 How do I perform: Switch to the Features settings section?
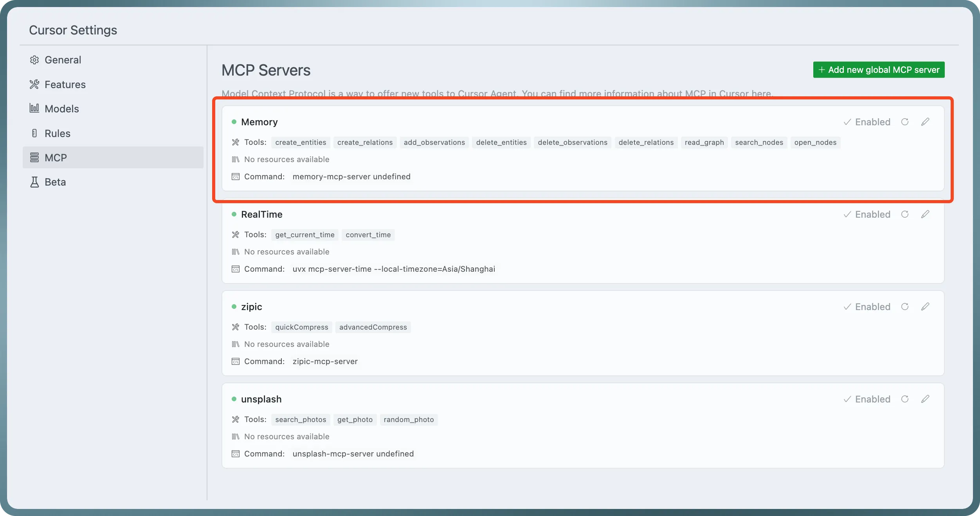[x=65, y=85]
